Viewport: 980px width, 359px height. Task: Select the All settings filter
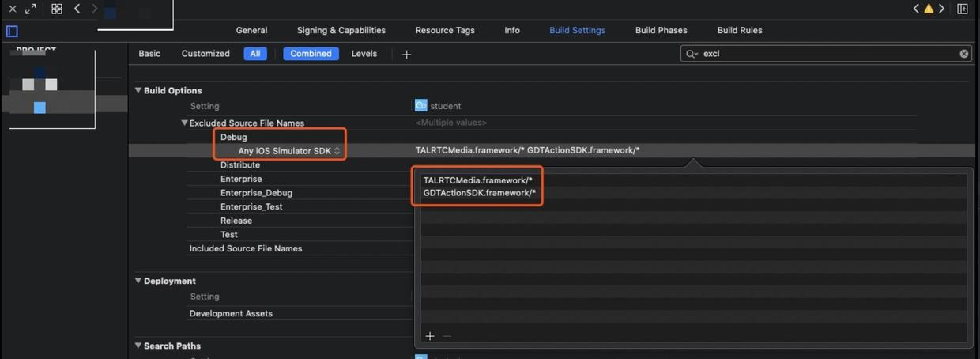click(x=255, y=54)
